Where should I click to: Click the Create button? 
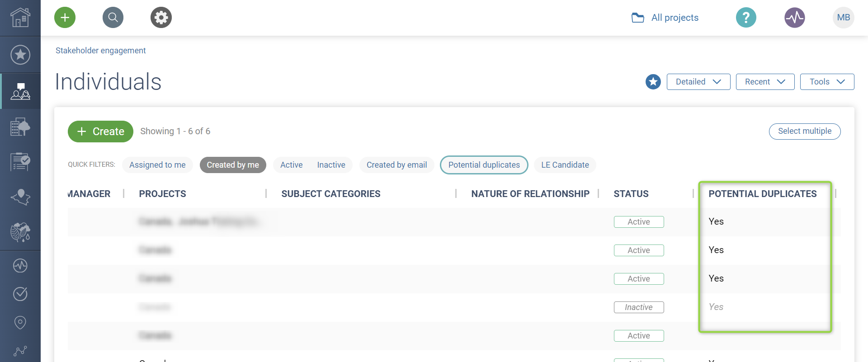point(100,132)
